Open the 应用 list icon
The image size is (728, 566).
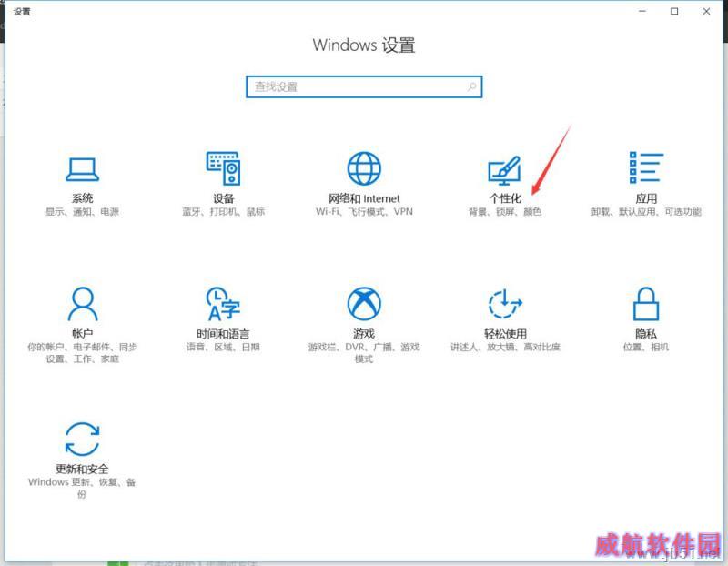click(x=646, y=167)
